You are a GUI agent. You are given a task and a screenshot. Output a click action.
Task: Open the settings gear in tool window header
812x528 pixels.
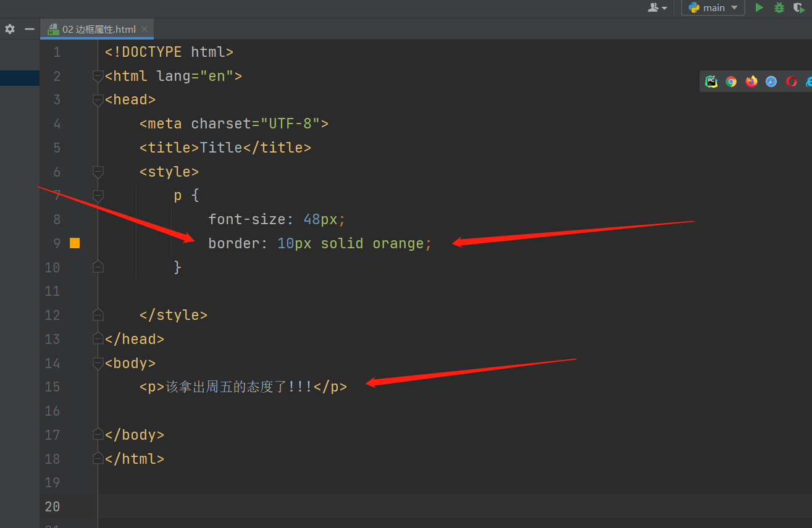10,29
